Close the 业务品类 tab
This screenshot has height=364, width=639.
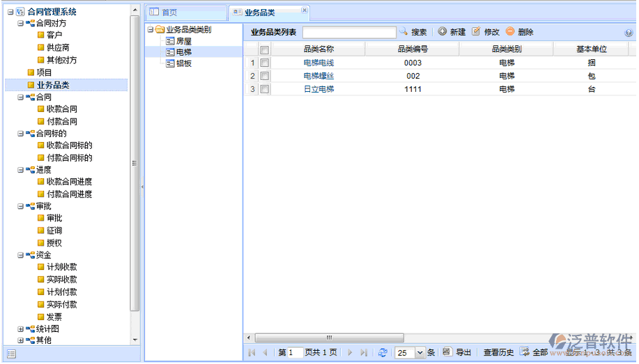point(304,10)
